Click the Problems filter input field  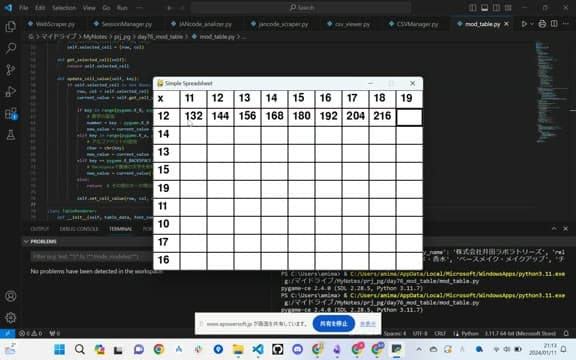(x=92, y=256)
